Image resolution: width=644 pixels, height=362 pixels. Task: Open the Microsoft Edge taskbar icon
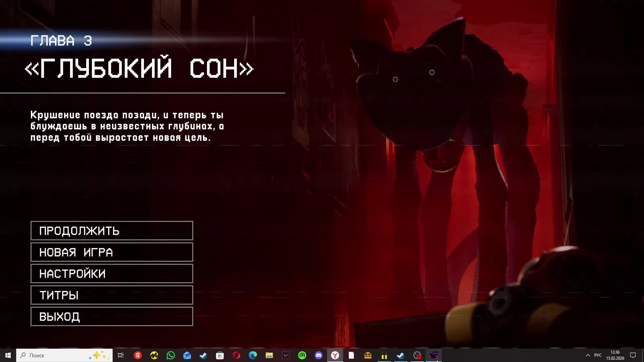(253, 355)
